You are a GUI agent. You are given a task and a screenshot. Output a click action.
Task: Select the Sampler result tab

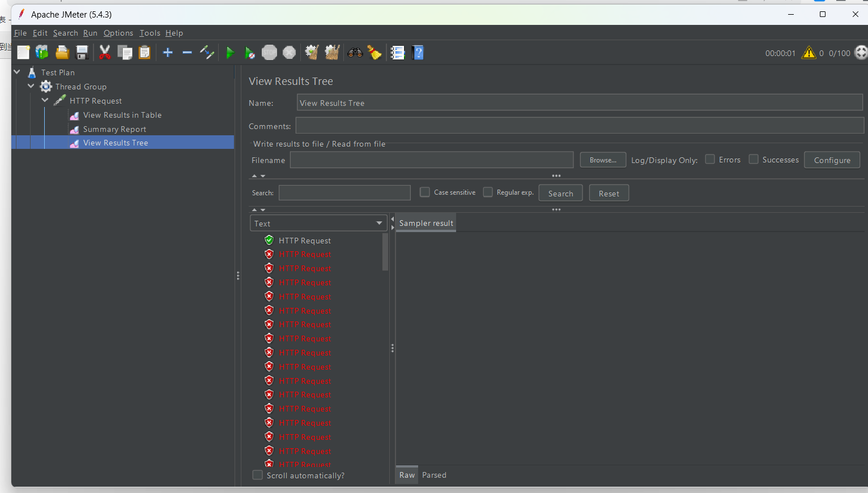(426, 223)
